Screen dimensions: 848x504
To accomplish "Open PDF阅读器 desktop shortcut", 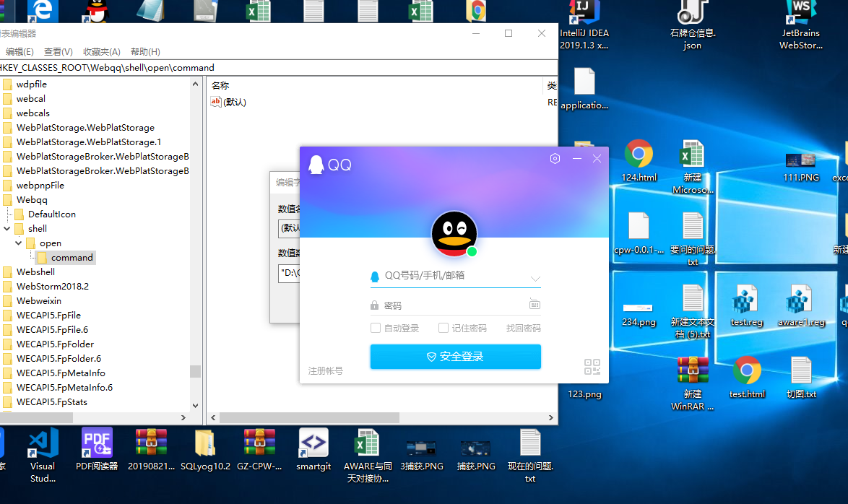I will pos(97,449).
